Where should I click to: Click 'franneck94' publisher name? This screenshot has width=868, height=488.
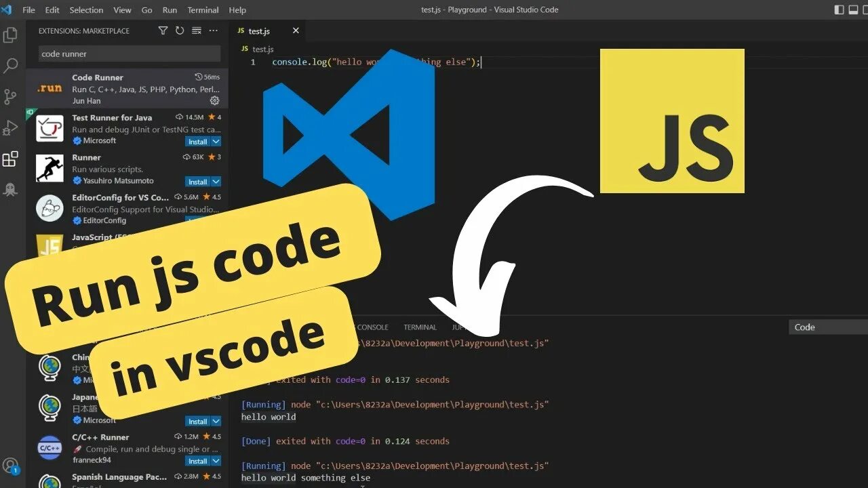pos(90,460)
